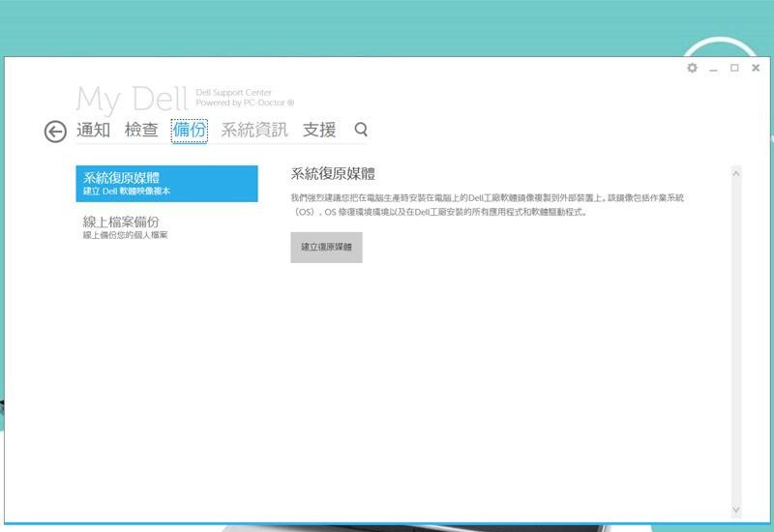Screen dimensions: 774x532
Task: Open the 支援 tab
Action: (319, 130)
